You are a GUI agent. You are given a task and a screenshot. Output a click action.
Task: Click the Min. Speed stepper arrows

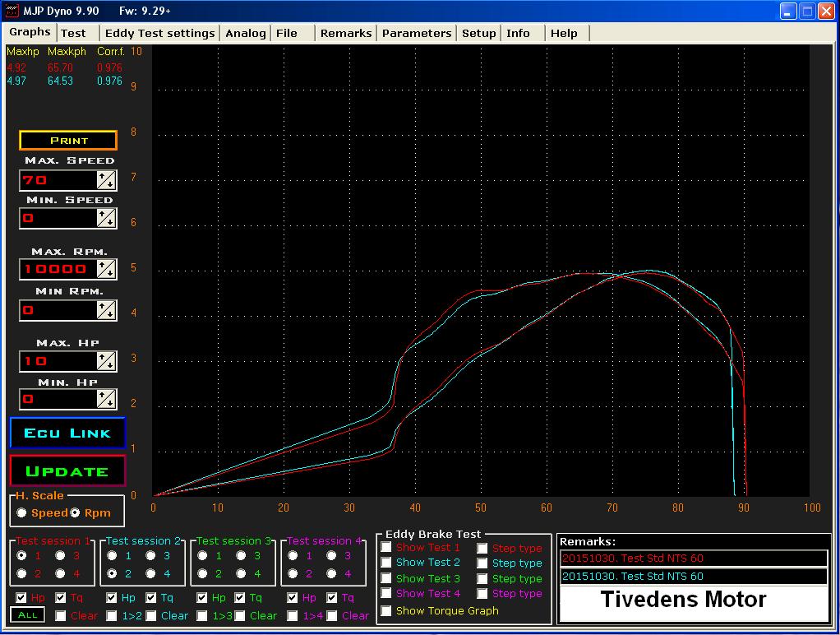pos(106,218)
